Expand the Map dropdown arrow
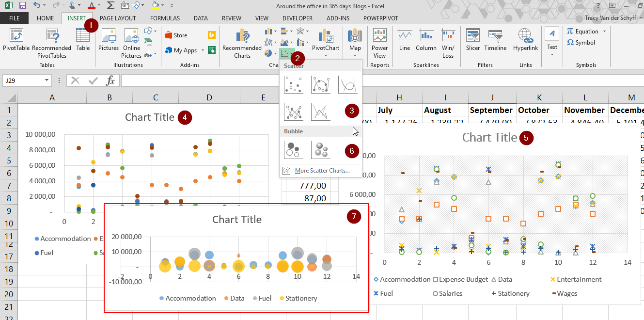This screenshot has height=320, width=644. pos(355,55)
